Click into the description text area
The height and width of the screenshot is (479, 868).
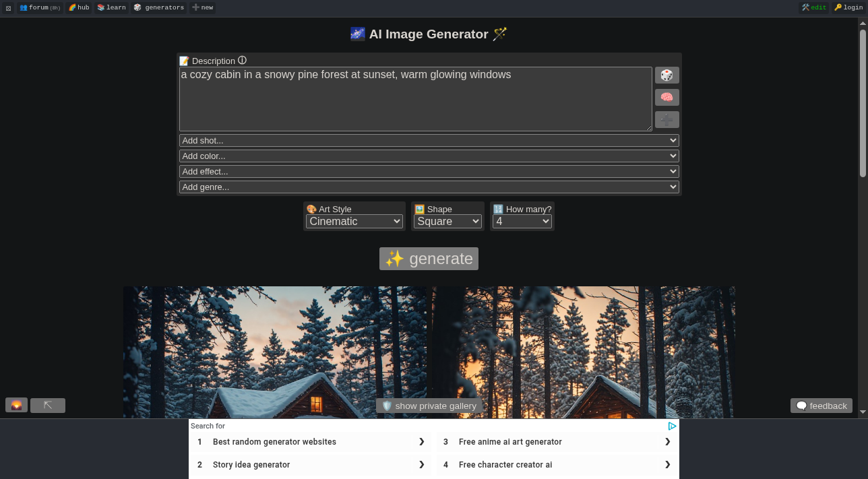(x=416, y=99)
